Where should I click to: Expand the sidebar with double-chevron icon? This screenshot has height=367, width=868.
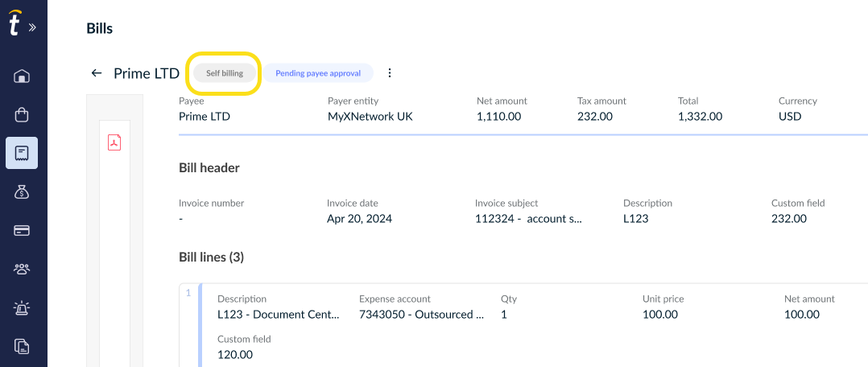click(x=33, y=27)
